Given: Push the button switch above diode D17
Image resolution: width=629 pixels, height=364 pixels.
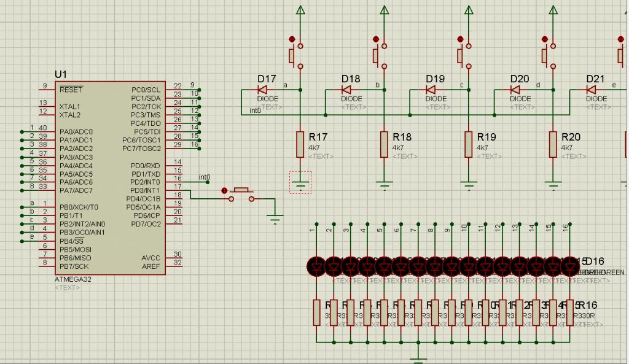Looking at the screenshot, I should click(x=296, y=56).
